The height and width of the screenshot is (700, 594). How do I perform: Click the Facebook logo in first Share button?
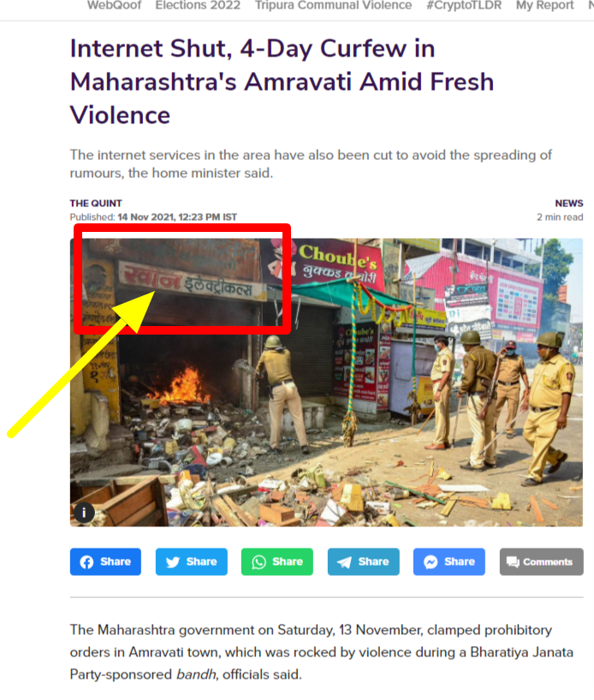(x=86, y=562)
